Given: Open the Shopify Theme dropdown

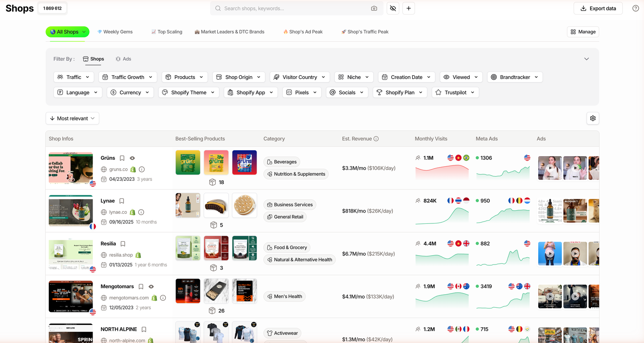Looking at the screenshot, I should 189,93.
